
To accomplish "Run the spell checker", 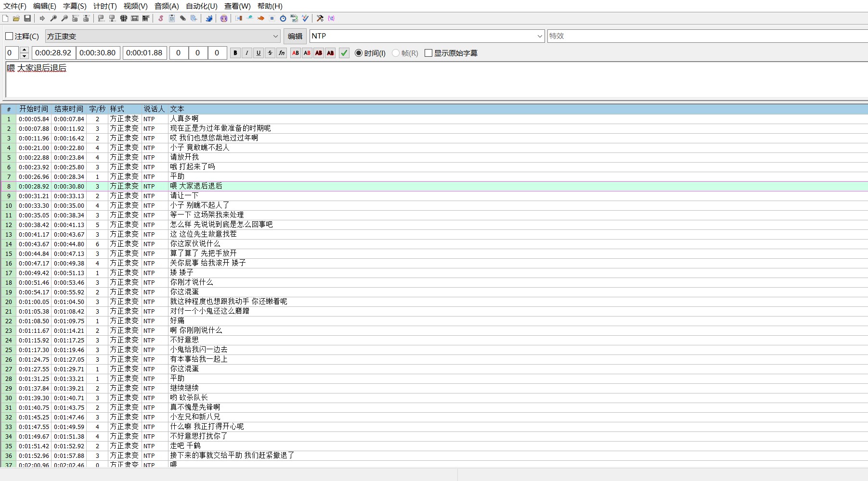I will (x=305, y=18).
